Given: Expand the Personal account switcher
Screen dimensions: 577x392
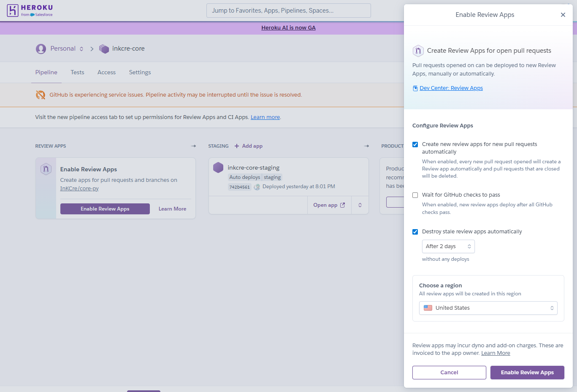Looking at the screenshot, I should [x=81, y=49].
